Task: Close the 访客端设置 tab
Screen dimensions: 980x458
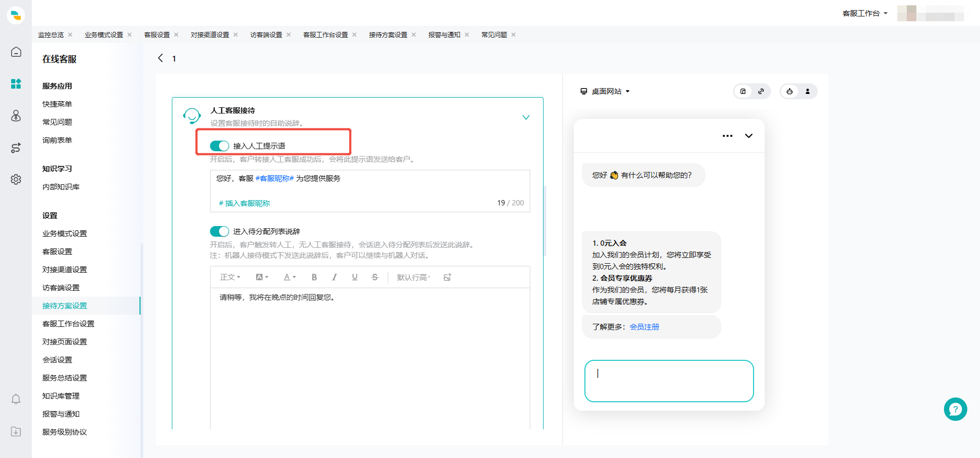Action: coord(288,34)
